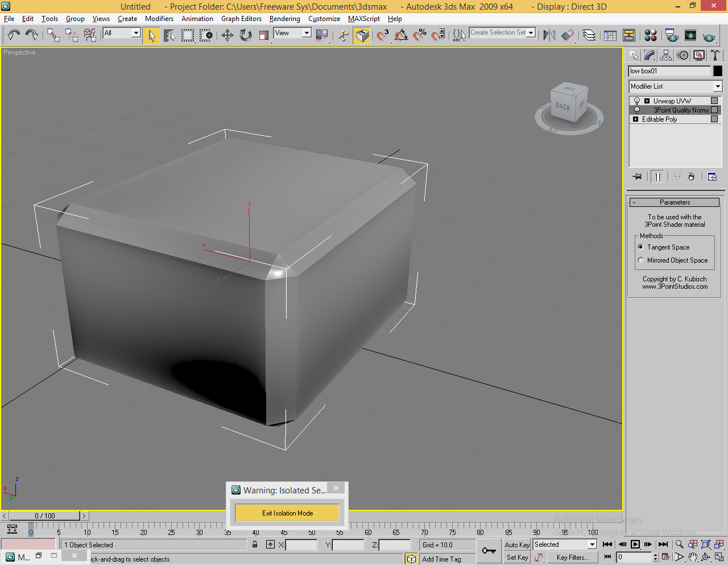728x565 pixels.
Task: Click the Mirror tool icon
Action: tap(549, 35)
